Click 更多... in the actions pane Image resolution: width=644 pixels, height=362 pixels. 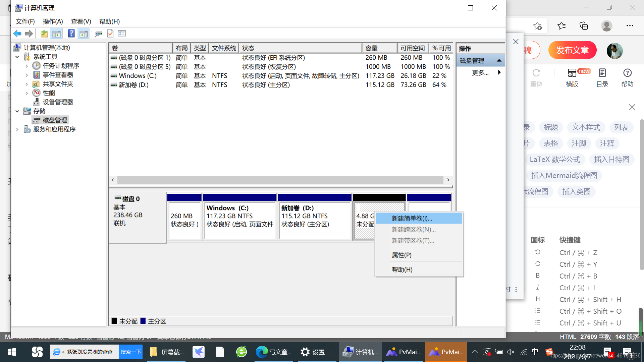tap(480, 73)
